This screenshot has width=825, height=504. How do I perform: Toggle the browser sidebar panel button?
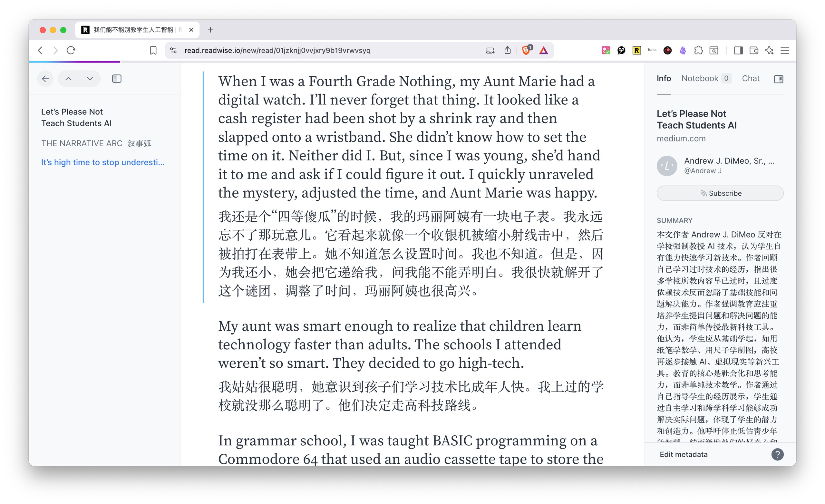pyautogui.click(x=738, y=50)
